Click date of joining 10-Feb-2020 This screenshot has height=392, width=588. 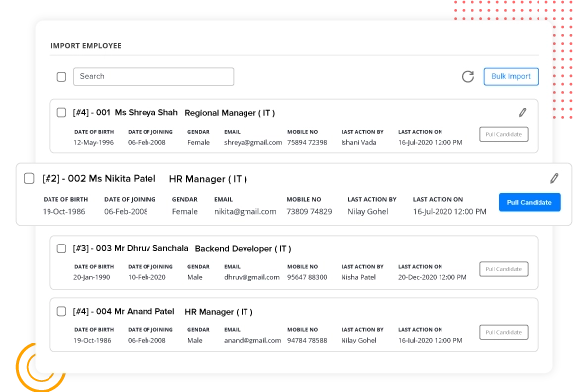click(147, 277)
